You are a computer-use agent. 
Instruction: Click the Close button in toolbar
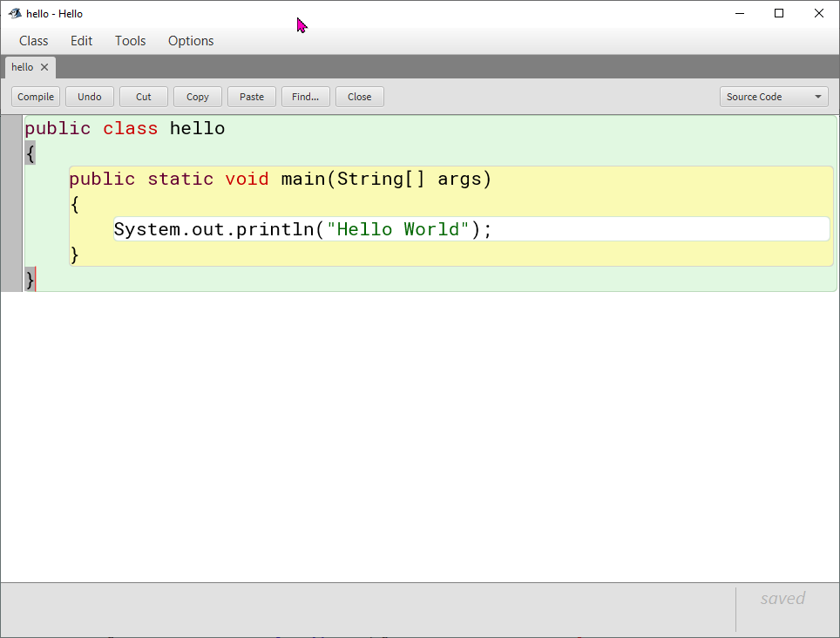click(x=359, y=97)
